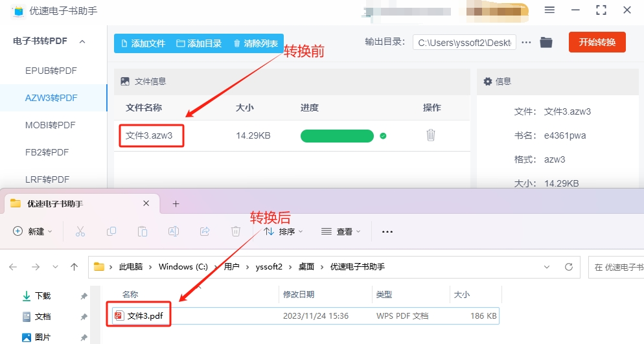Click the 文件信息 image icon
The height and width of the screenshot is (344, 644).
tap(125, 81)
